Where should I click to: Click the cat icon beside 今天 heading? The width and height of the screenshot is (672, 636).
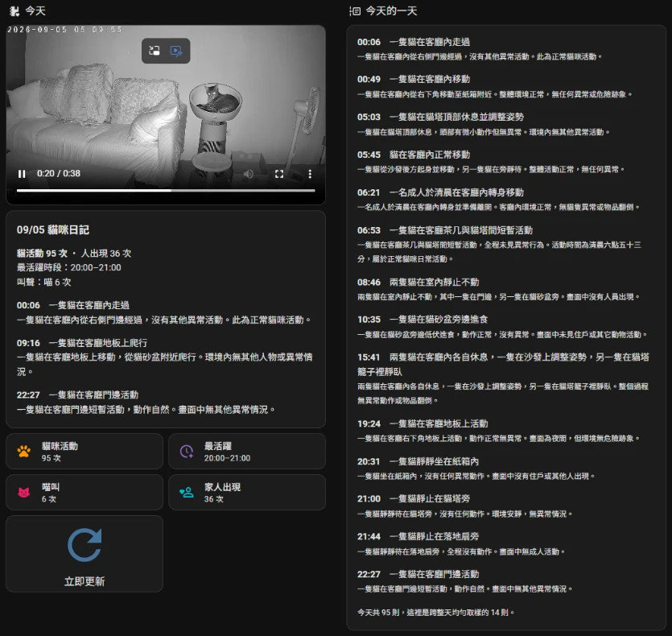point(14,11)
